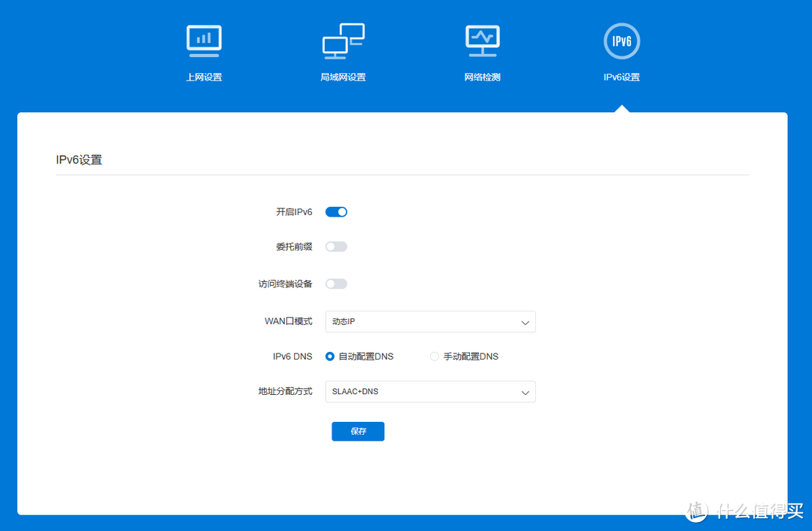Switch to 上网设置 tab label

(204, 77)
